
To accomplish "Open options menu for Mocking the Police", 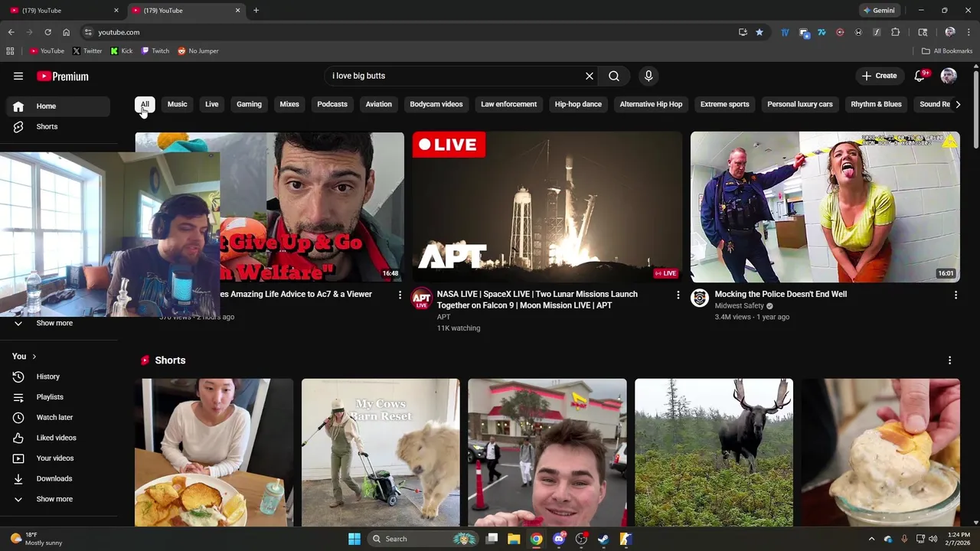I will pos(955,295).
